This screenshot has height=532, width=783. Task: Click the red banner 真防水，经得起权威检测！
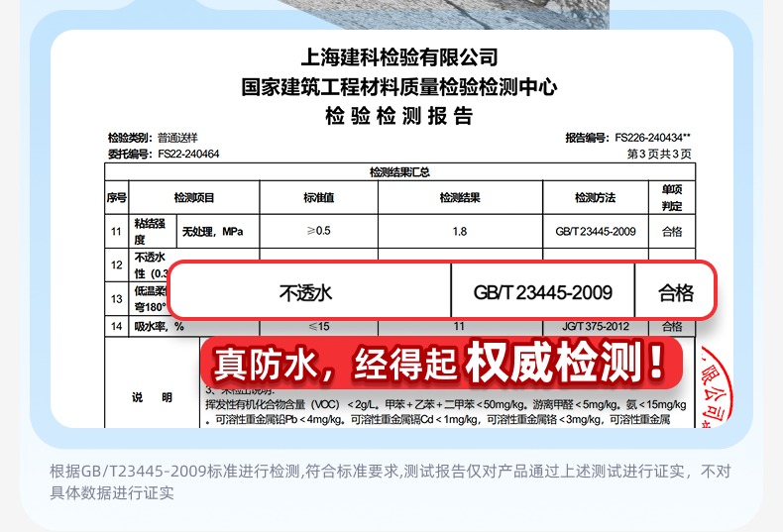coord(441,363)
